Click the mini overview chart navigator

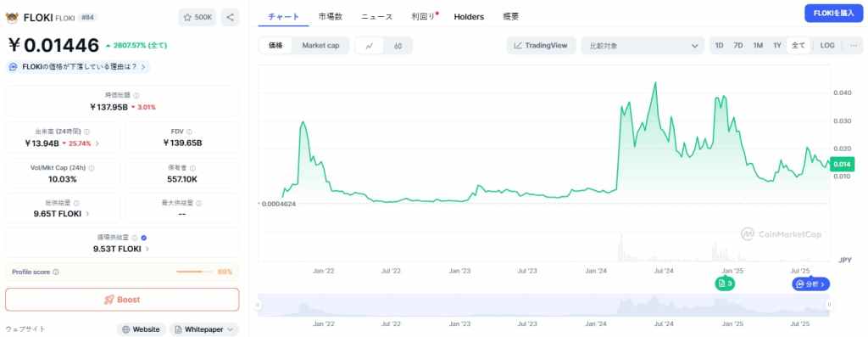click(543, 304)
